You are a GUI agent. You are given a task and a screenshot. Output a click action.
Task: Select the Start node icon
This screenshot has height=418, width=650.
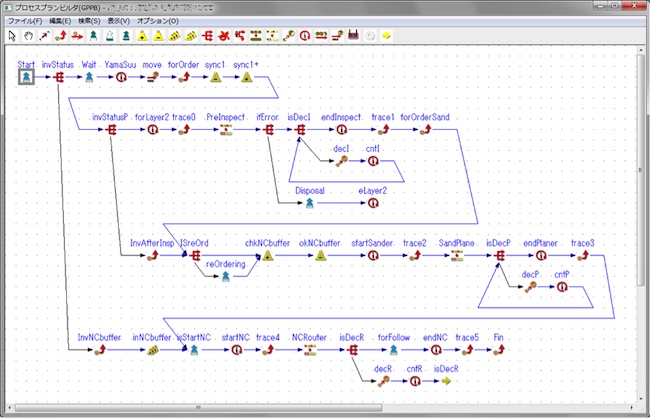(26, 77)
